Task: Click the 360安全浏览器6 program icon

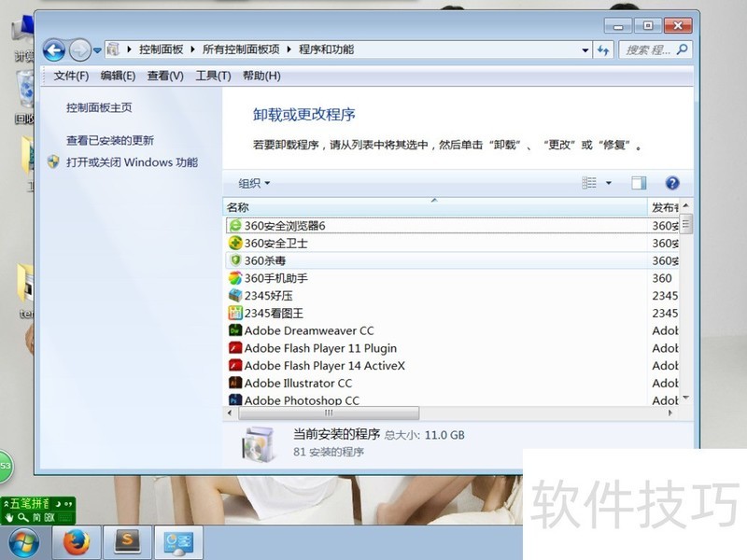Action: (x=235, y=226)
